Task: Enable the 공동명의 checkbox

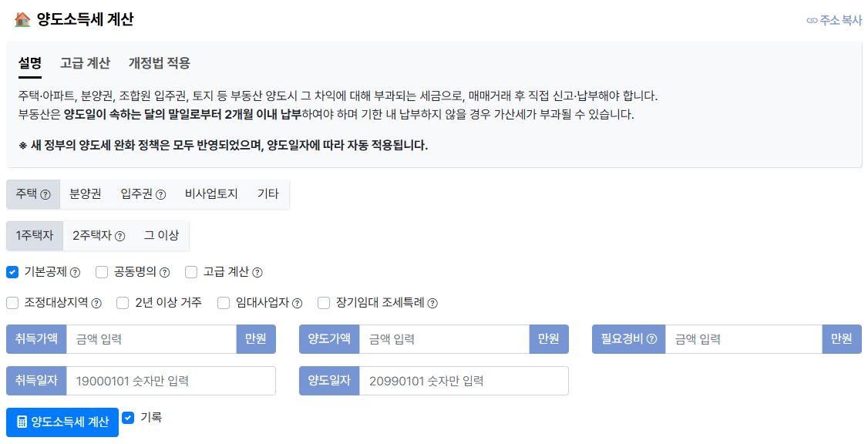Action: (x=100, y=273)
